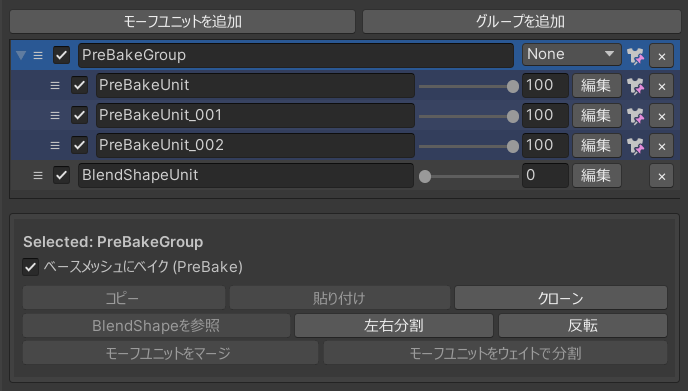Click the 反転 button
This screenshot has width=688, height=391.
pos(583,326)
